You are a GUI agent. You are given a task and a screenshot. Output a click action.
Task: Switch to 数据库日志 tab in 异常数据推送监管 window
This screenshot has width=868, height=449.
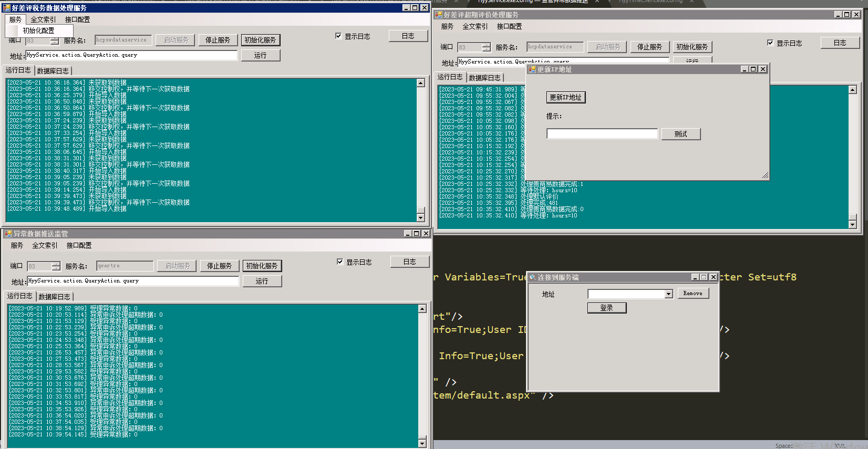(55, 297)
